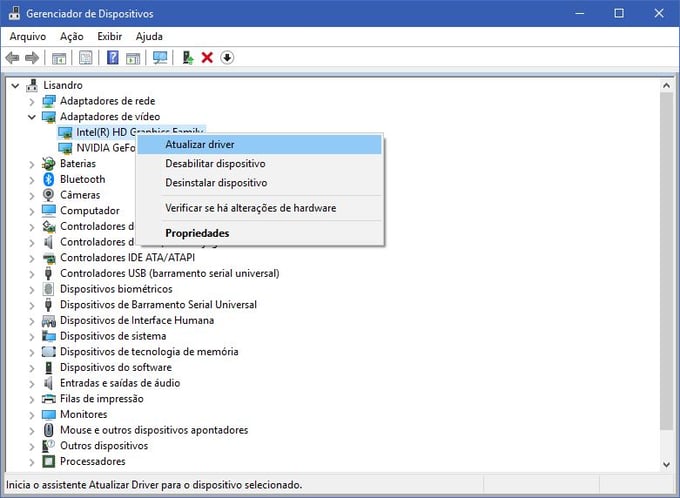The width and height of the screenshot is (680, 498).
Task: Click the scan for hardware monitor toolbar icon
Action: [x=160, y=58]
